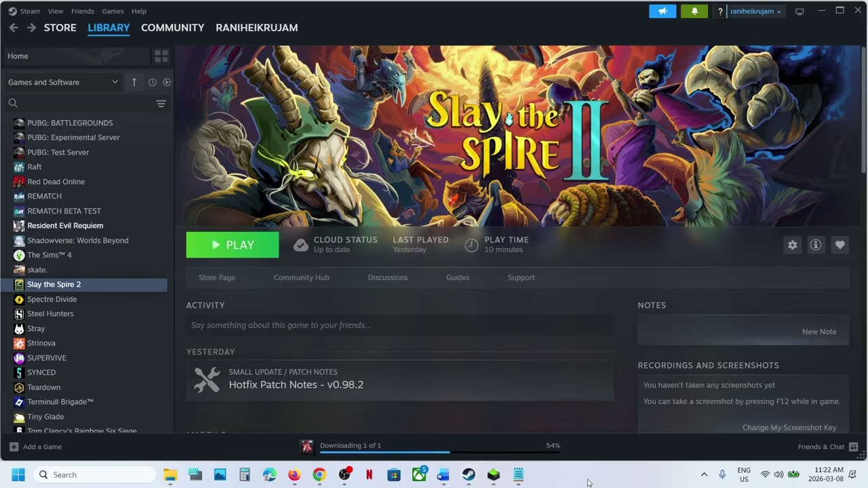The image size is (868, 488).
Task: Open the game info icon
Action: [816, 245]
